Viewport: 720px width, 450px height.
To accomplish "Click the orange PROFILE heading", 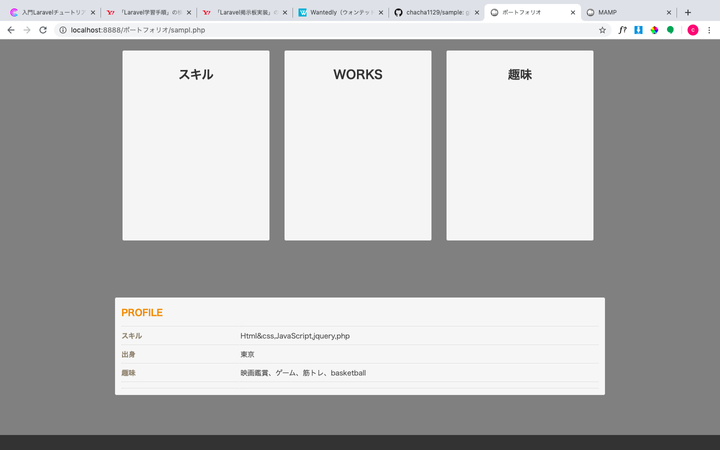I will click(142, 313).
